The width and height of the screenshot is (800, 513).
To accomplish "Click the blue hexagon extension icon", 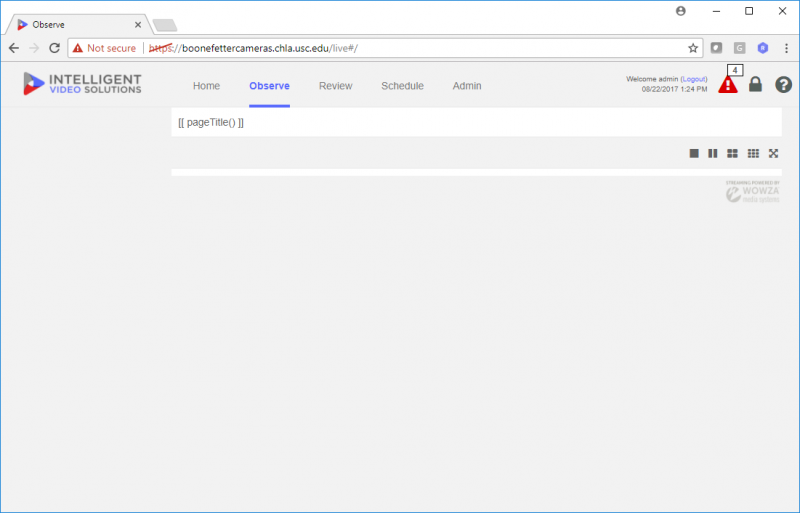I will point(763,48).
